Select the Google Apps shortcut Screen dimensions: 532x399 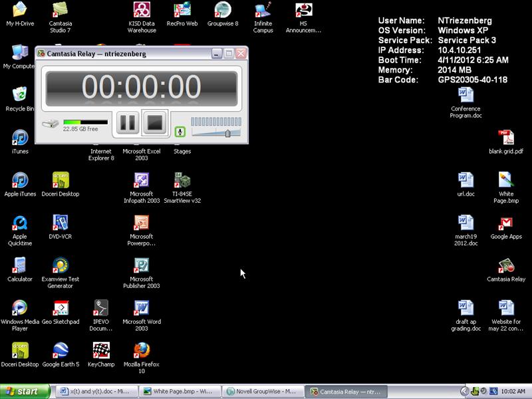pos(506,227)
